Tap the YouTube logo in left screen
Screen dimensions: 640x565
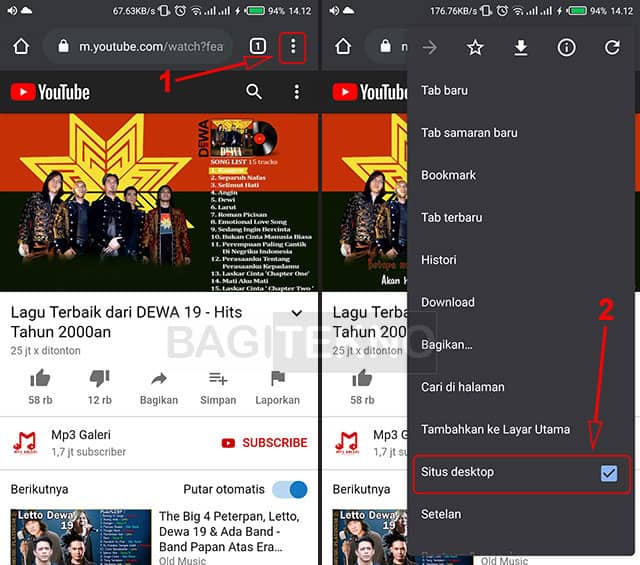click(50, 92)
